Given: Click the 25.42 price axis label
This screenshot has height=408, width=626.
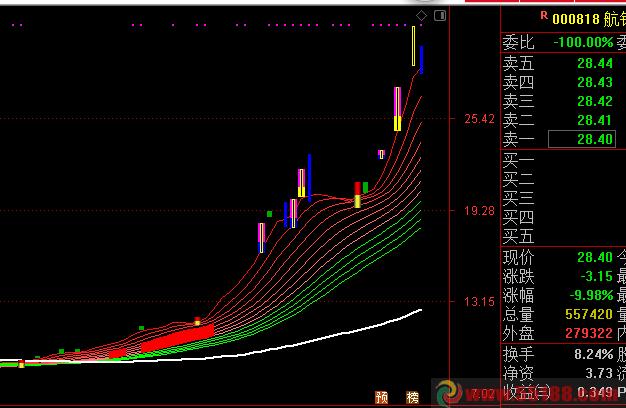Looking at the screenshot, I should (x=479, y=119).
